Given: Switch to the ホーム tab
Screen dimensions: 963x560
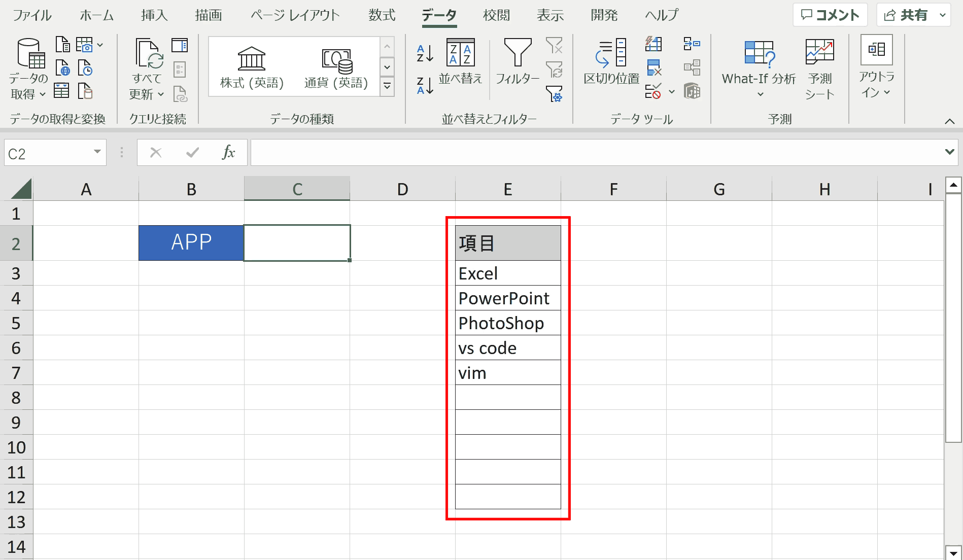Looking at the screenshot, I should pos(96,15).
